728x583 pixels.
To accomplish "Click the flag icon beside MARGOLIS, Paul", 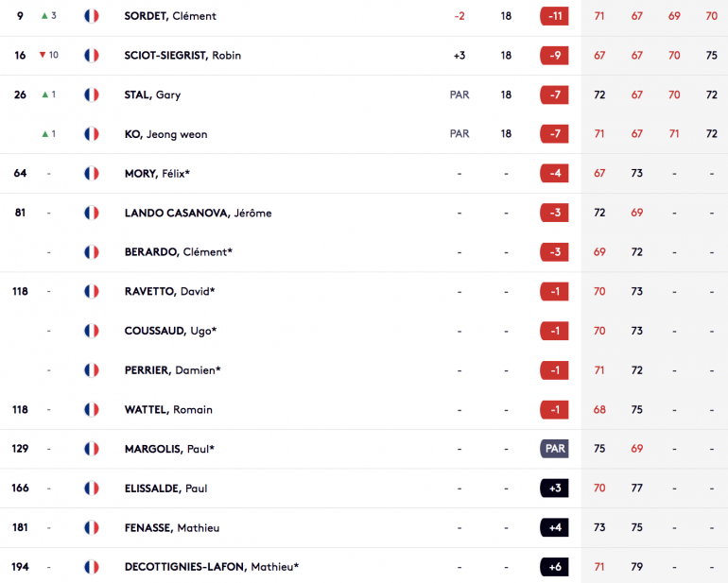I will (x=92, y=449).
